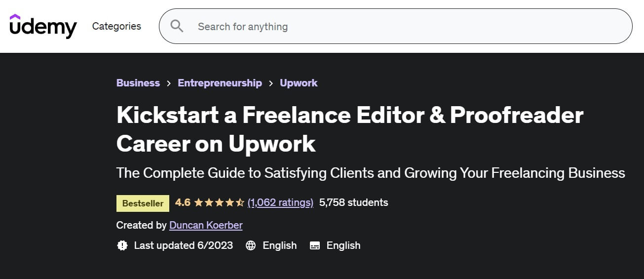644x279 pixels.
Task: Click the English language label beside globe
Action: pyautogui.click(x=280, y=245)
